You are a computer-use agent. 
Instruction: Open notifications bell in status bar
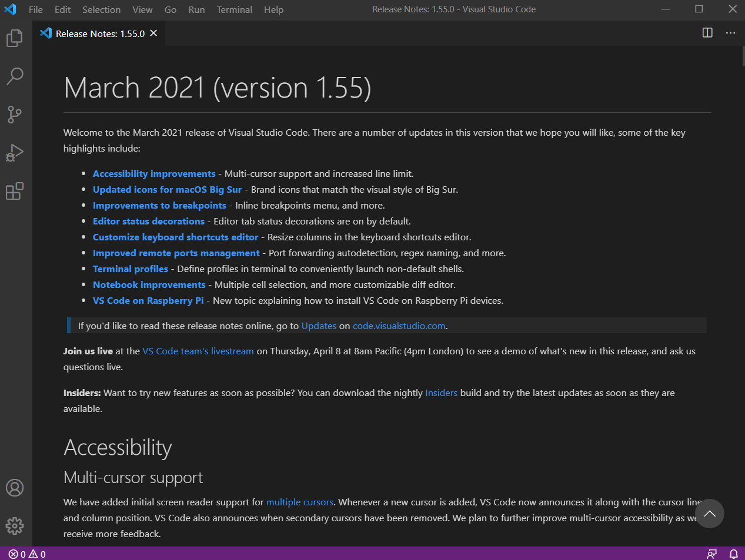[734, 554]
